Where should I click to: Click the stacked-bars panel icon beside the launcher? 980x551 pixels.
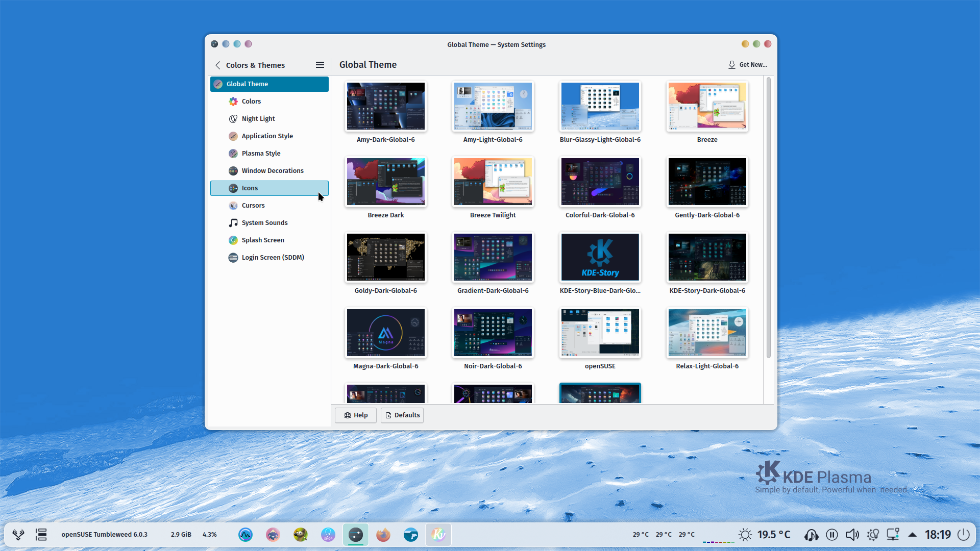[x=41, y=535]
